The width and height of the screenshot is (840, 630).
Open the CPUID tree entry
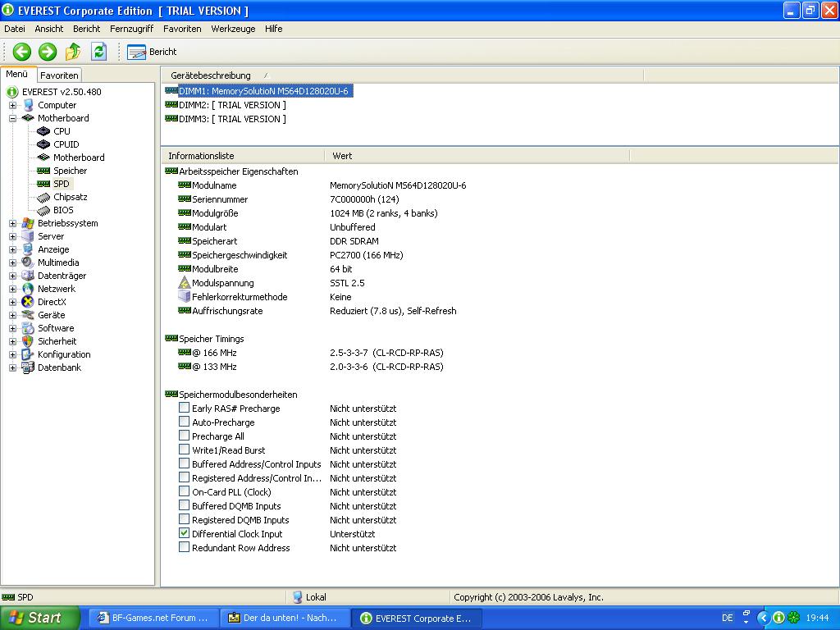coord(66,144)
